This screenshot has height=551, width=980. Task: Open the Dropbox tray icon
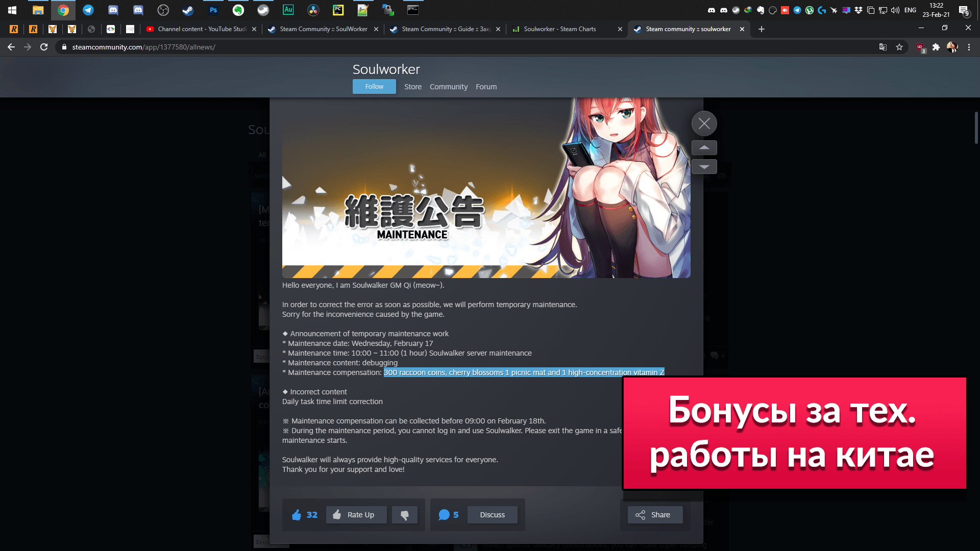[x=859, y=10]
